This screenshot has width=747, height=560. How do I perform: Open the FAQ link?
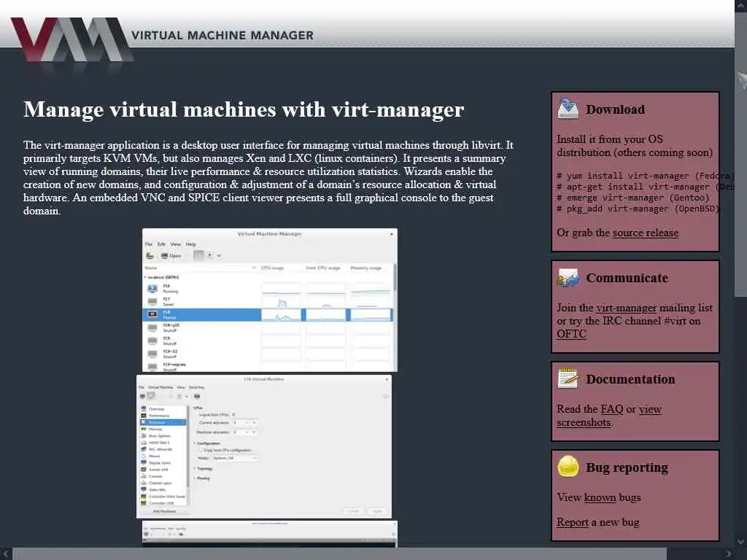click(612, 409)
